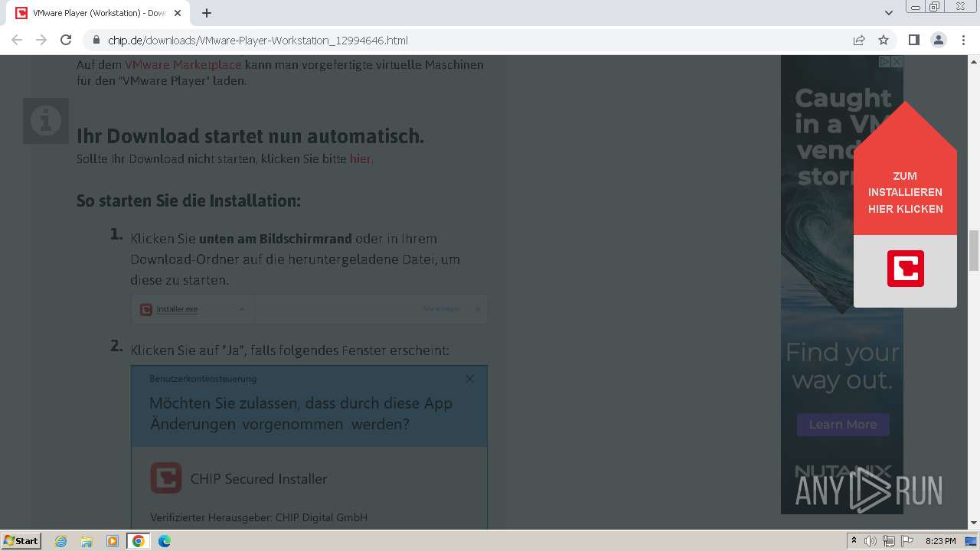
Task: Select Chrome in taskbar
Action: click(x=138, y=541)
